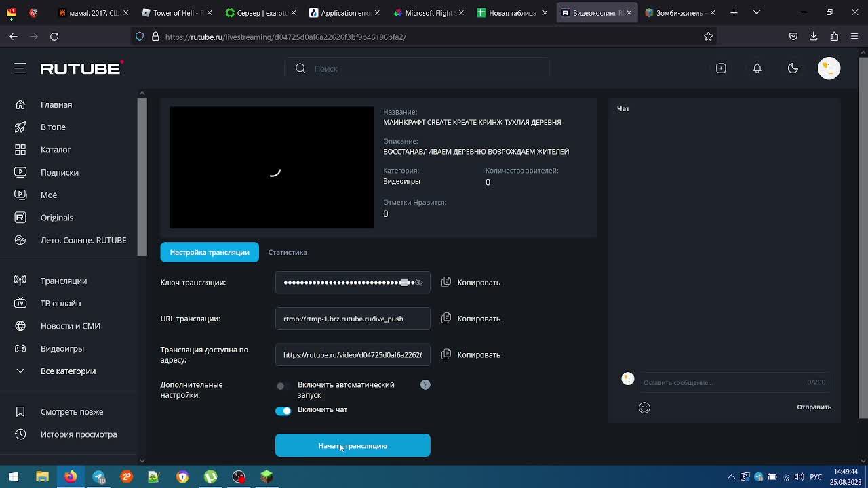The image size is (868, 488).
Task: Click the sidebar vertical scrollbar
Action: (142, 176)
